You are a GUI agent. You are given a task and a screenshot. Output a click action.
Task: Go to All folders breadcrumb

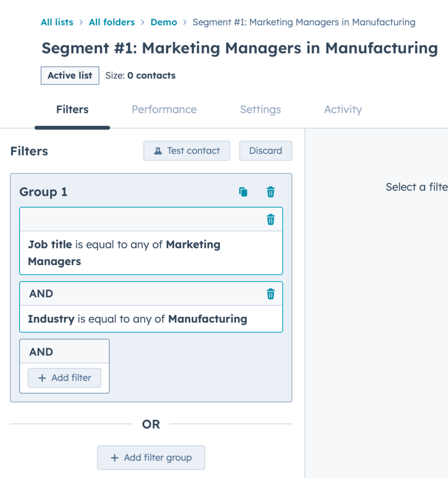point(112,22)
